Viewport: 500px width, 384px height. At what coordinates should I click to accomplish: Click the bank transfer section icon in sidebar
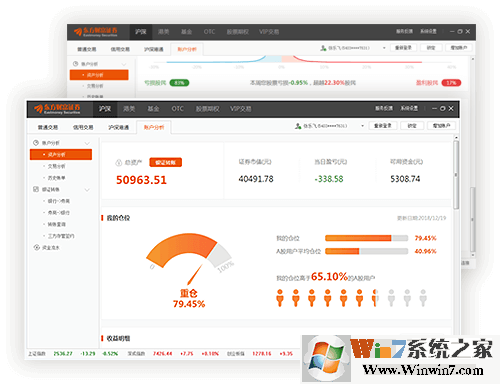[x=36, y=189]
